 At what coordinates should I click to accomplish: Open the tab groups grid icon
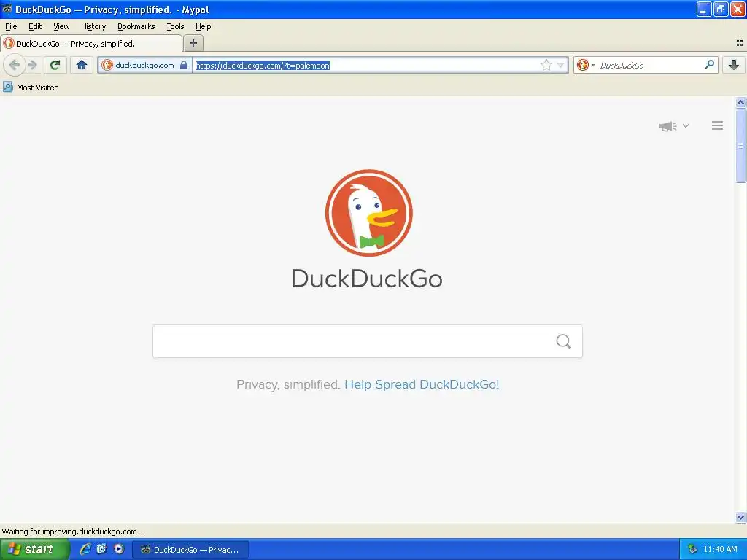pyautogui.click(x=740, y=43)
